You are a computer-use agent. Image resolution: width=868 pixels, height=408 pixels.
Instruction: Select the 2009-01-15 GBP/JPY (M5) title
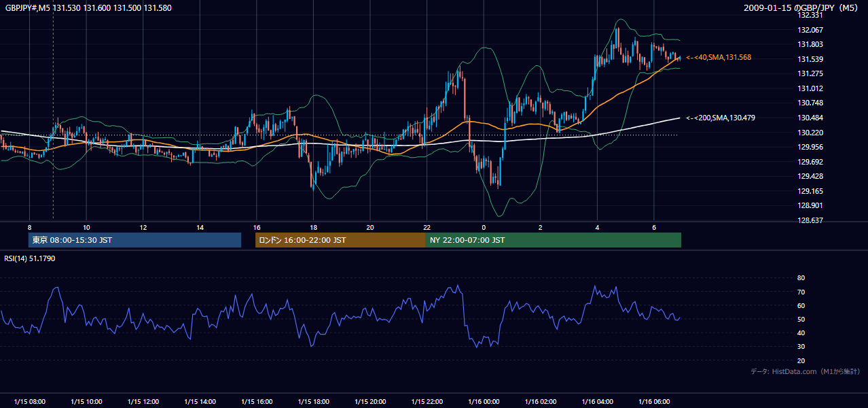click(x=802, y=8)
